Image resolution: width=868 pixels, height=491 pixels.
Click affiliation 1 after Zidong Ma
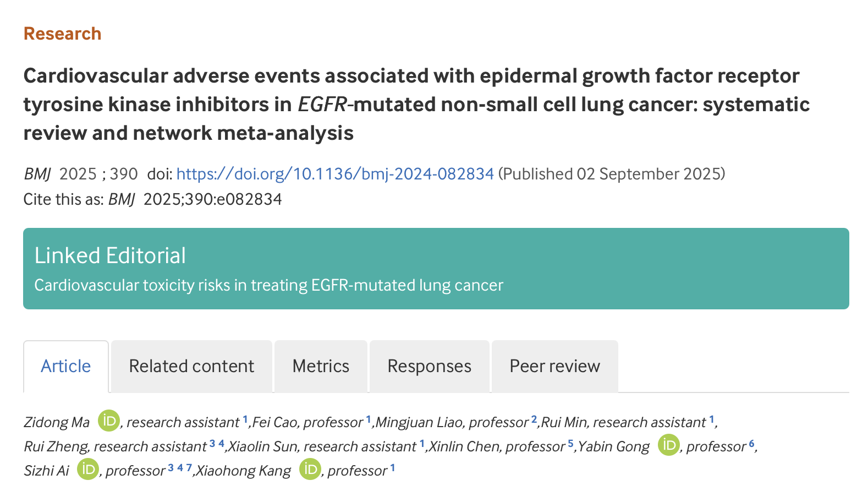tap(245, 419)
